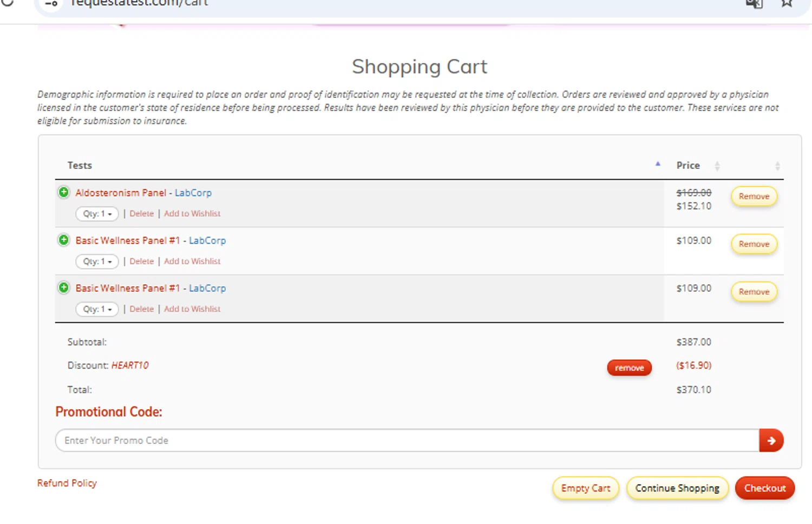
Task: Submit the promo code with the red arrow button
Action: (x=771, y=441)
